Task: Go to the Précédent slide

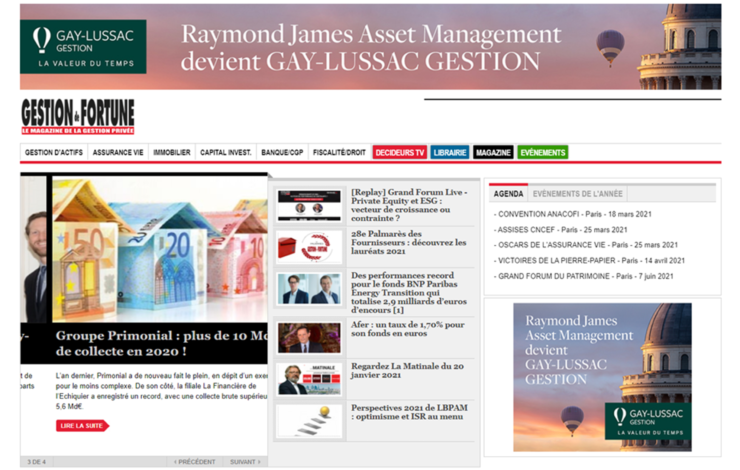Action: click(x=194, y=462)
